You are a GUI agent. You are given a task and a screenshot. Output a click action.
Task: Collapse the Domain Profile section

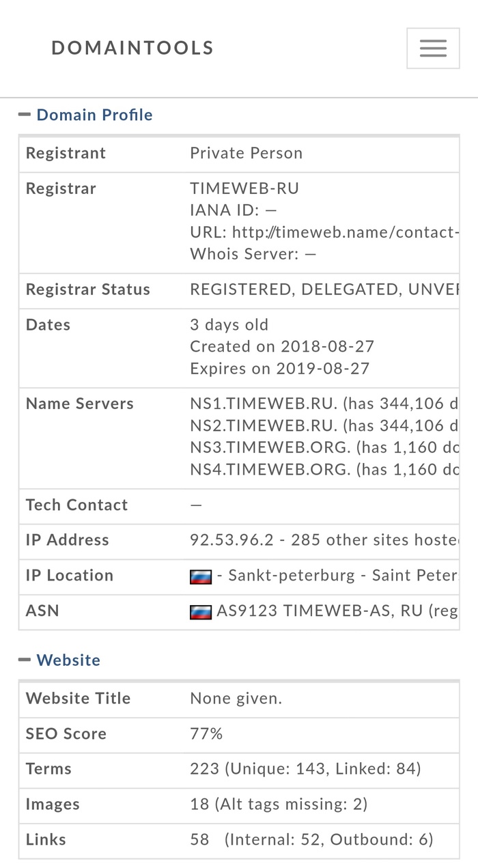[x=25, y=115]
